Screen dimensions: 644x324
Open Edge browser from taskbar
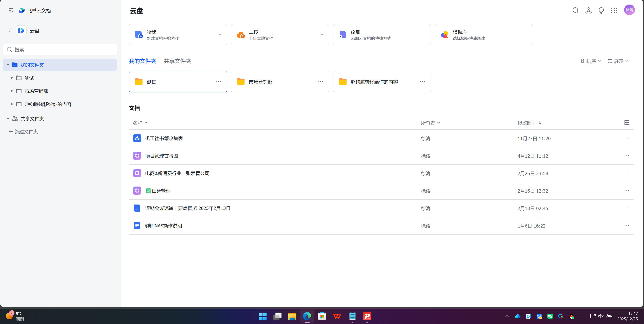point(307,316)
